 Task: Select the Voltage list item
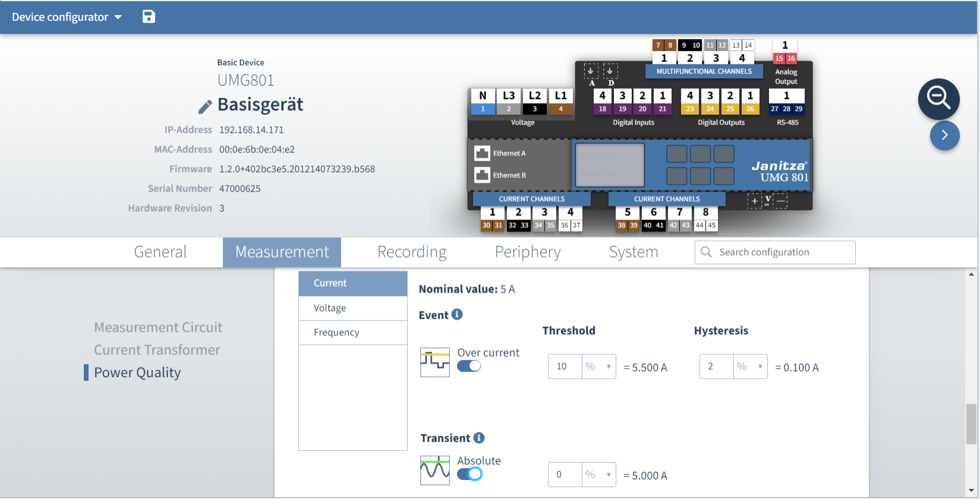353,308
